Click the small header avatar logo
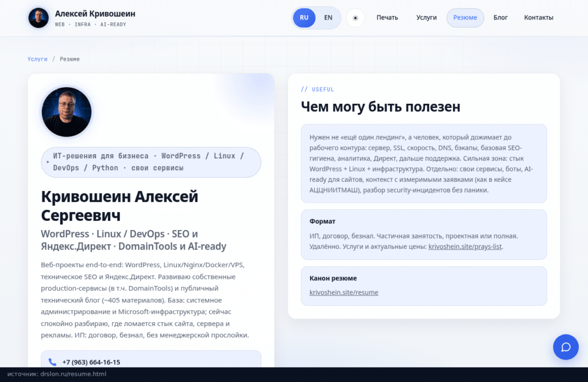The height and width of the screenshot is (382, 588). pyautogui.click(x=38, y=18)
